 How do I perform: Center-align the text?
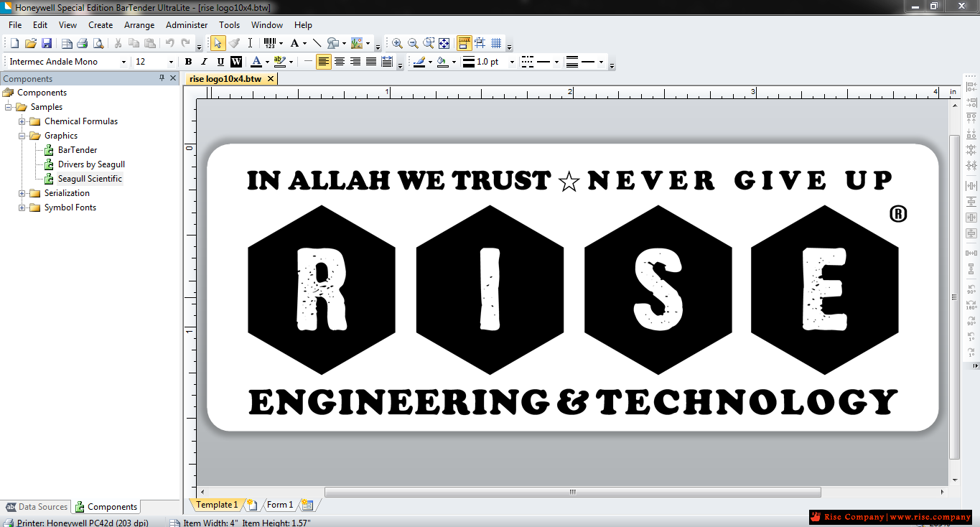click(x=340, y=62)
